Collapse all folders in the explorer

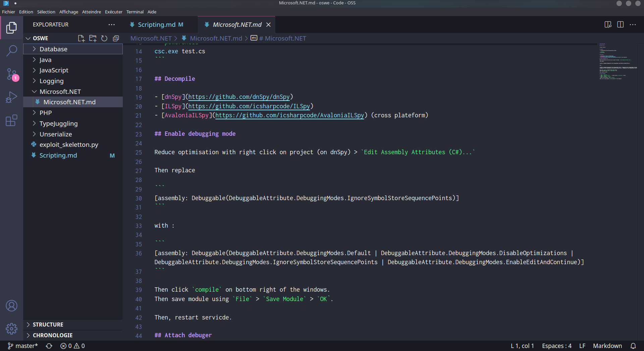tap(116, 38)
